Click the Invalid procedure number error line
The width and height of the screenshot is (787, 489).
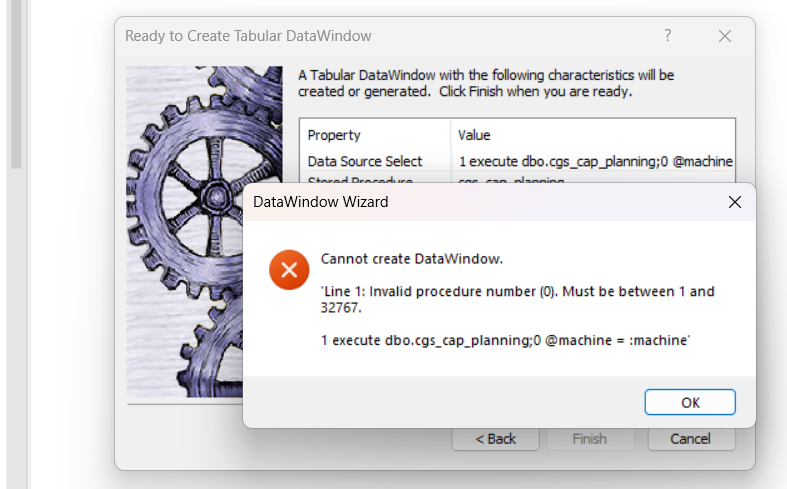click(x=517, y=299)
